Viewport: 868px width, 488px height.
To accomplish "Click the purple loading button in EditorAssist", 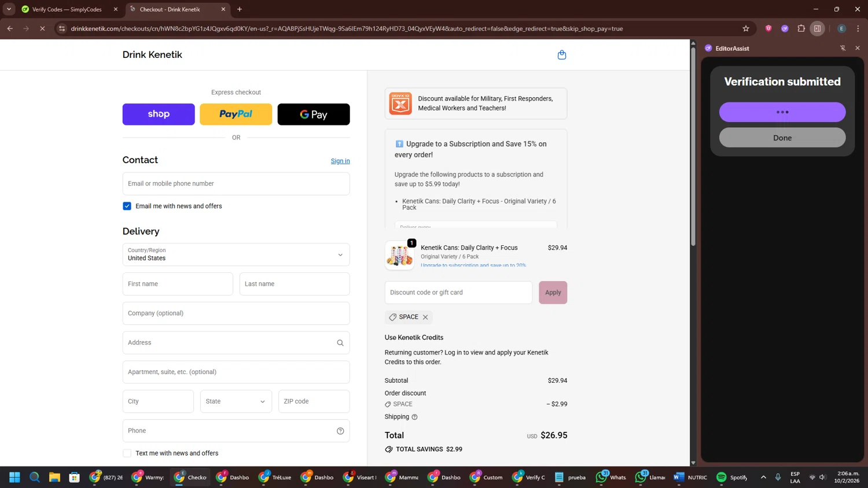I will click(782, 112).
